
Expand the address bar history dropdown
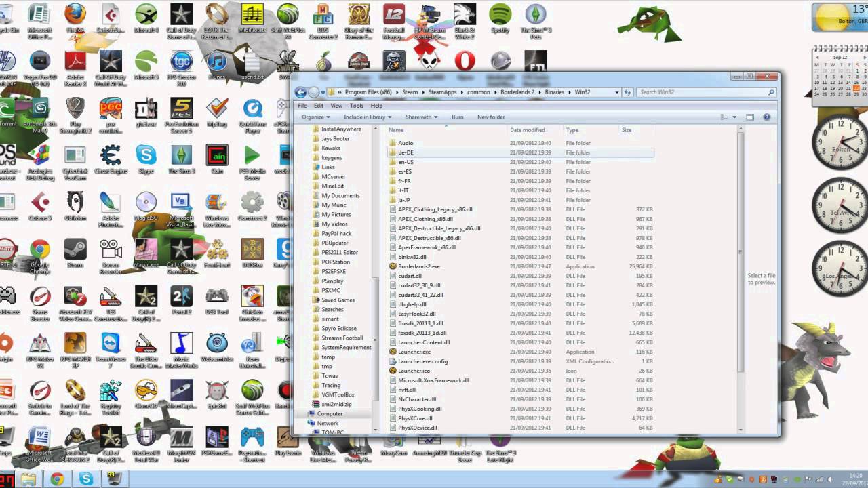[616, 92]
